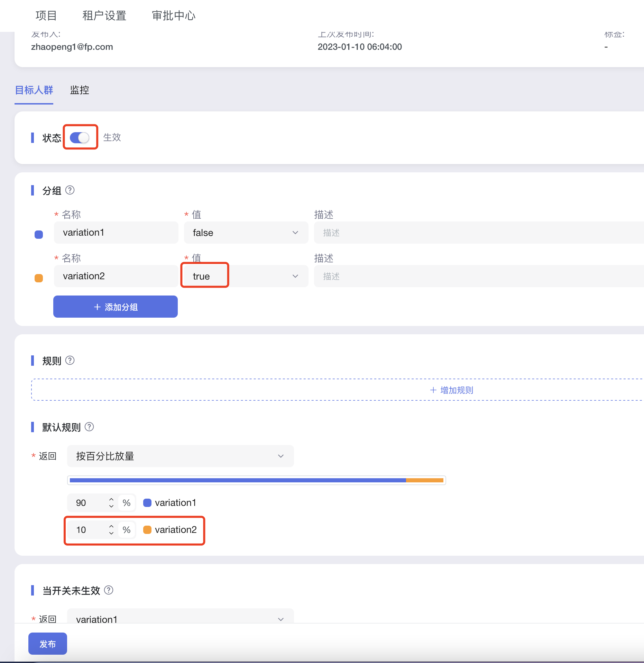This screenshot has width=644, height=663.
Task: Switch to the 监控 tab
Action: tap(80, 90)
